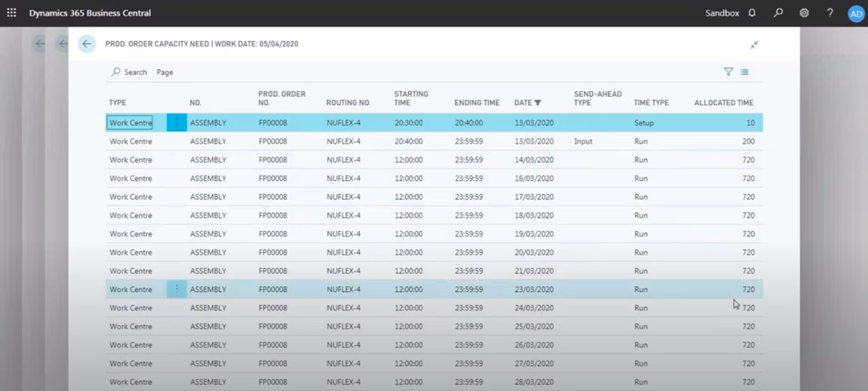Sort by the Allocated Time column header
The image size is (868, 391).
(x=723, y=103)
